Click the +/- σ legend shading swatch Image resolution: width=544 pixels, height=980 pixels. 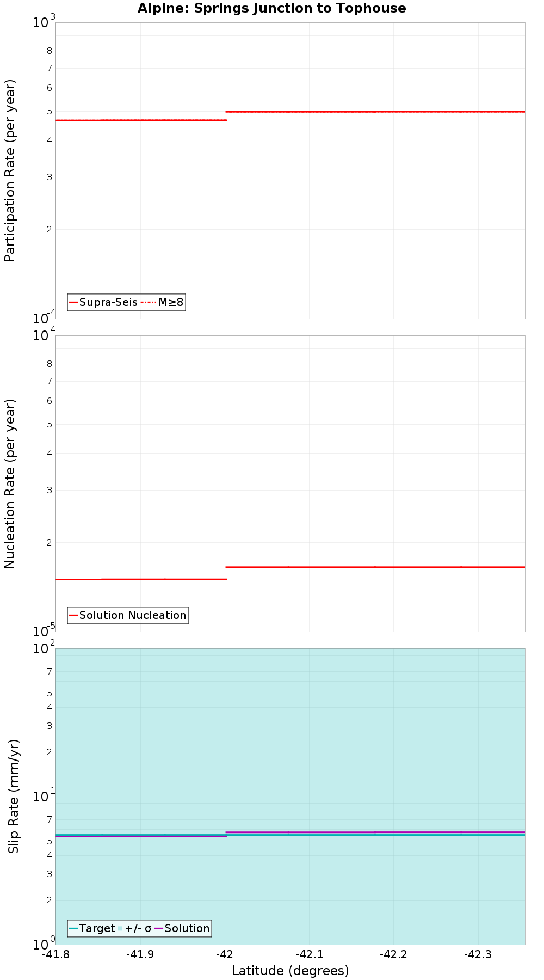point(120,928)
